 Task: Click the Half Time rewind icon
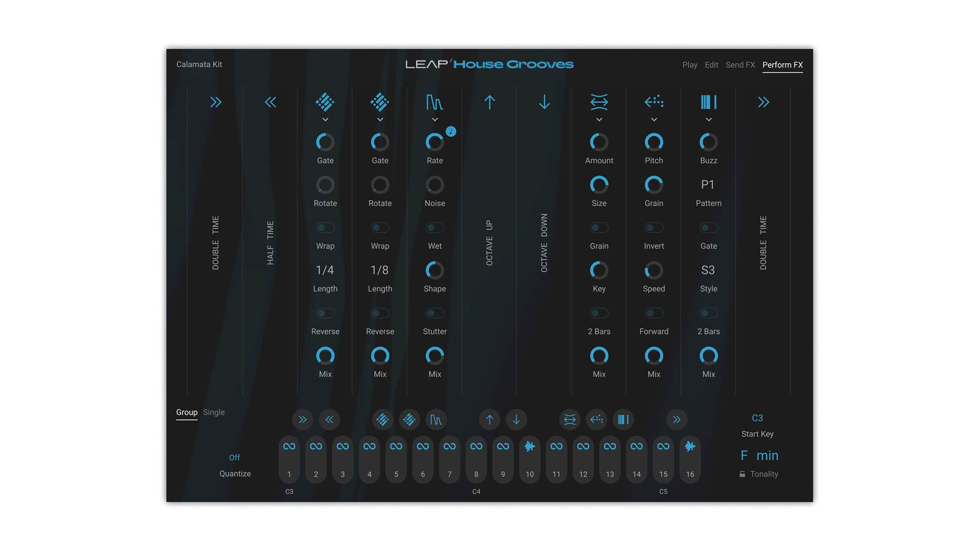271,103
